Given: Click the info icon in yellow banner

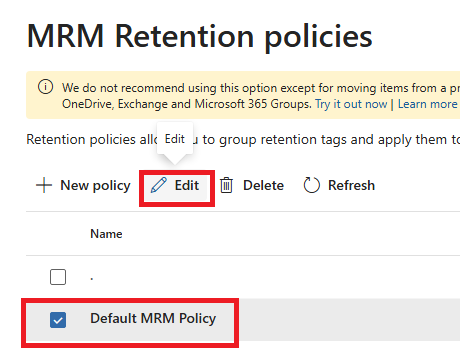Looking at the screenshot, I should pos(46,87).
